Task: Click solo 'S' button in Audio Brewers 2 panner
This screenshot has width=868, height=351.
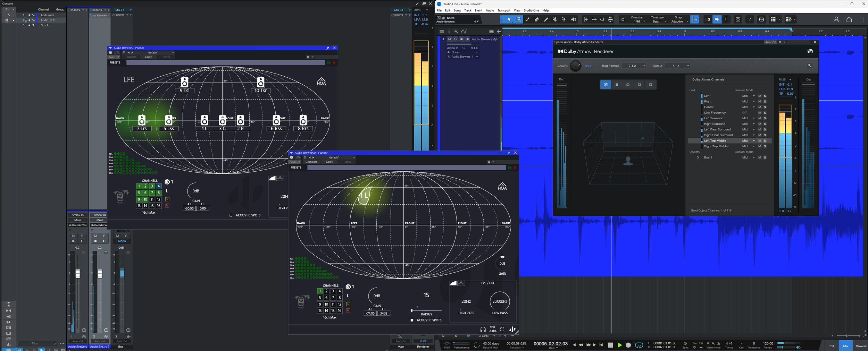Action: tap(348, 304)
